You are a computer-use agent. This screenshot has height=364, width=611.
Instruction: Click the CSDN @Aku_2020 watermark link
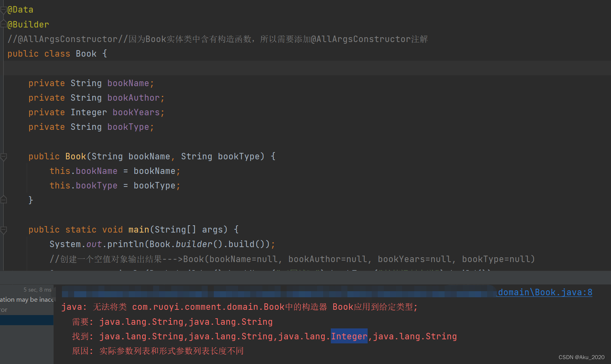(581, 357)
